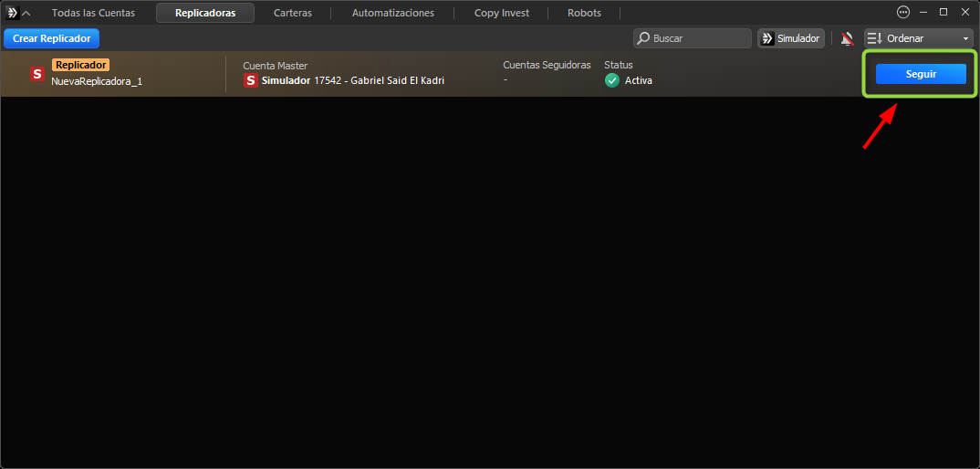The image size is (980, 469).
Task: Open the Todas las Cuentas tab
Action: point(93,13)
